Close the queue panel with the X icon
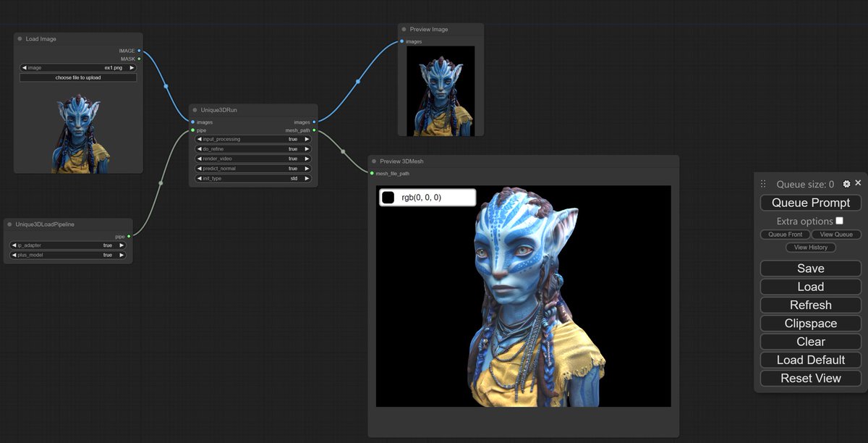Screen dimensions: 868x443 858,183
